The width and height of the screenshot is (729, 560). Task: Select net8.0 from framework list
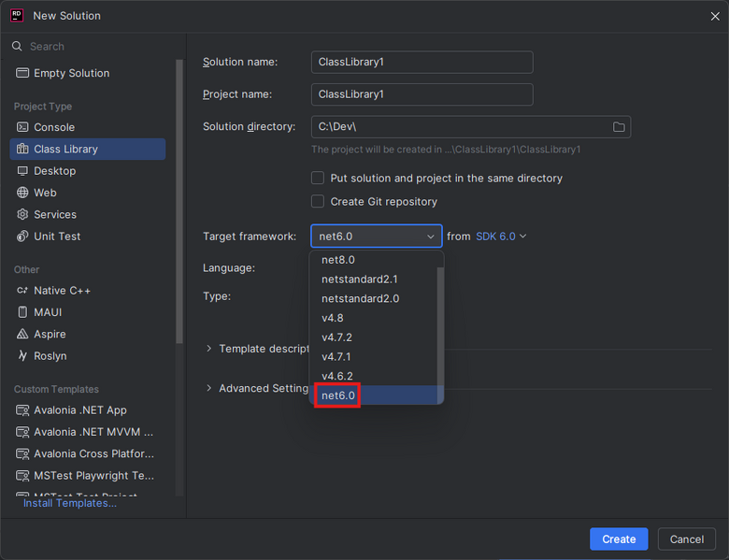[373, 260]
